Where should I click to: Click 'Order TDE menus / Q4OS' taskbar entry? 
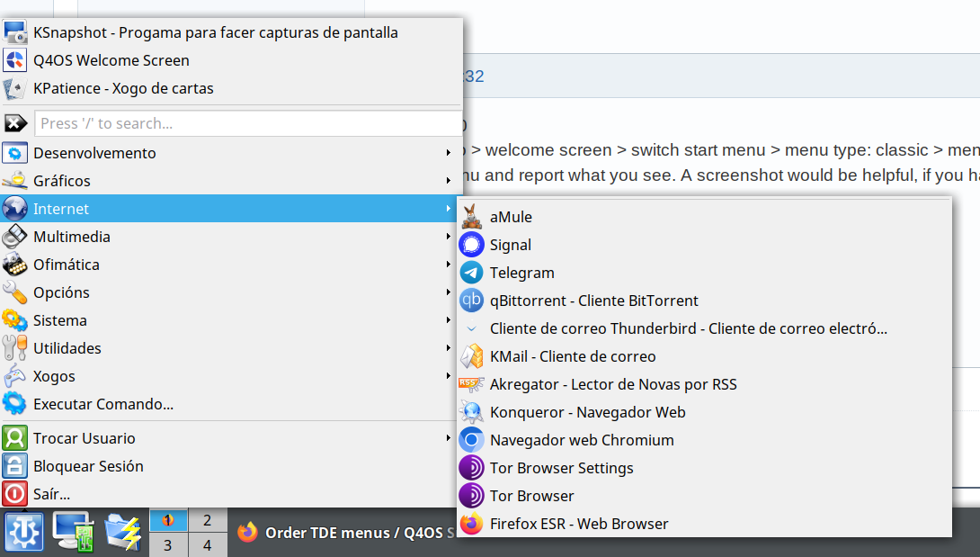pos(344,533)
